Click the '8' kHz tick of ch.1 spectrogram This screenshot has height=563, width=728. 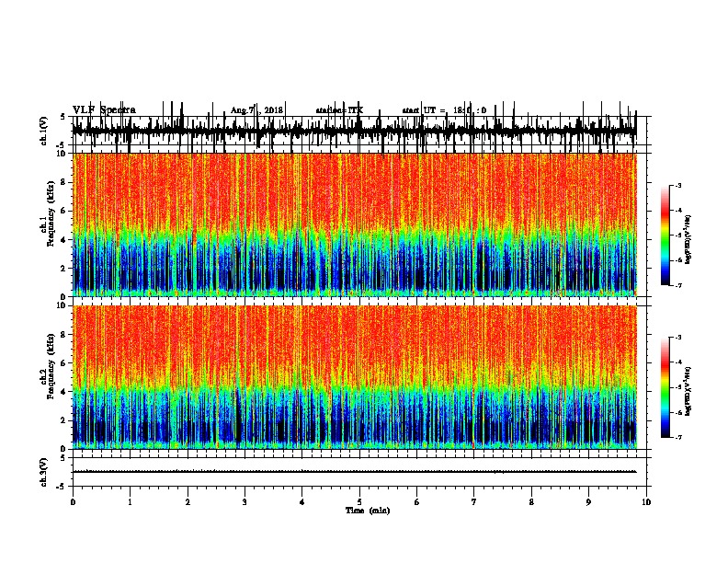pos(63,182)
